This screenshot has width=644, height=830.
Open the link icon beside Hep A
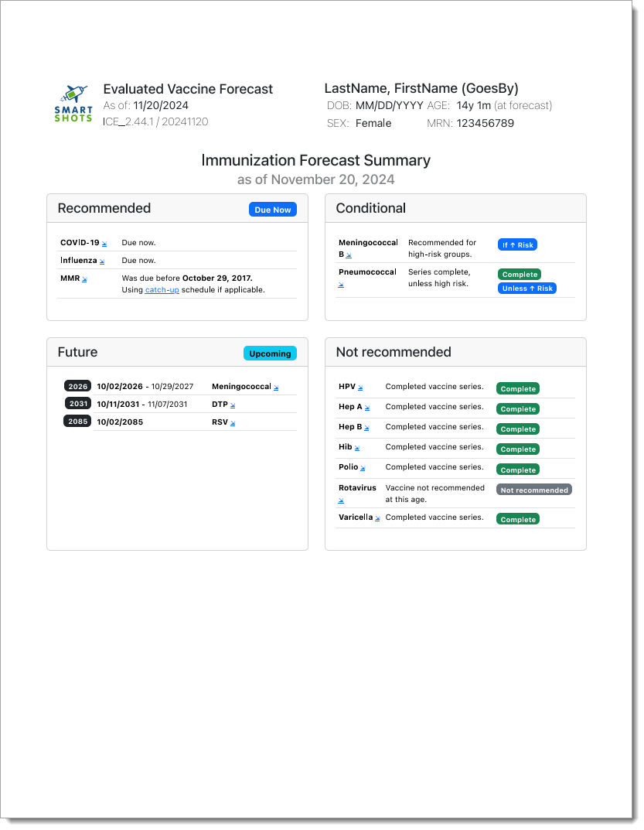click(367, 408)
